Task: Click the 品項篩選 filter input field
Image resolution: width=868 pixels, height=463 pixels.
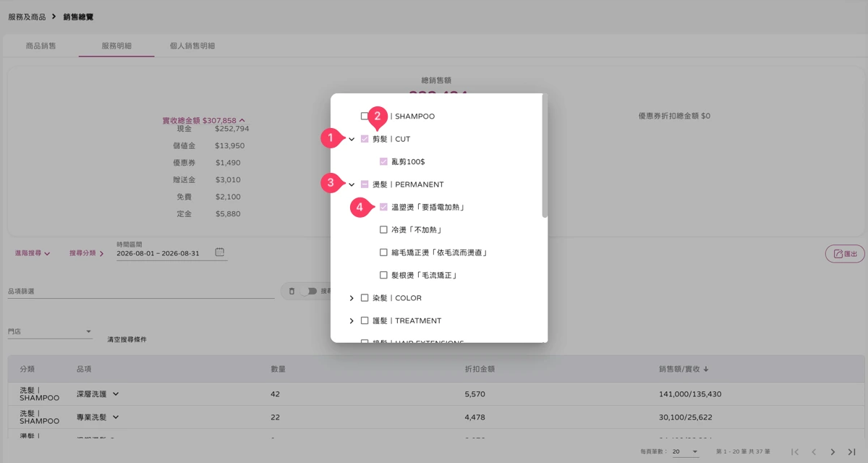Action: coord(141,291)
